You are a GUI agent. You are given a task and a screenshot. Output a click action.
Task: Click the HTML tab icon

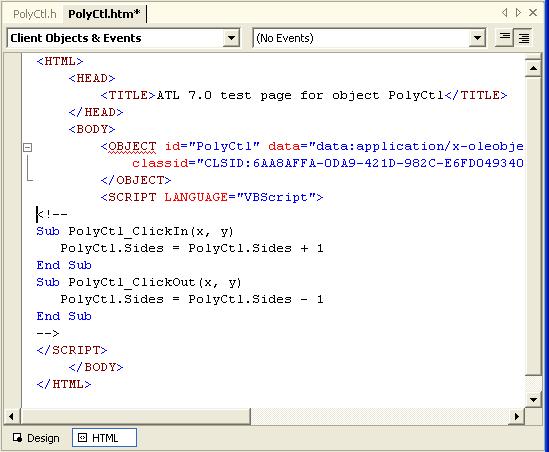coord(82,438)
